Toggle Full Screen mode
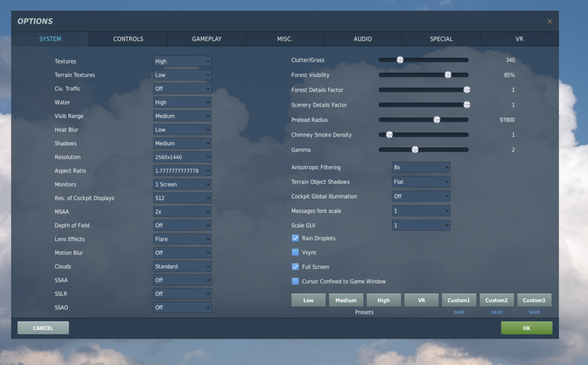 coord(295,266)
